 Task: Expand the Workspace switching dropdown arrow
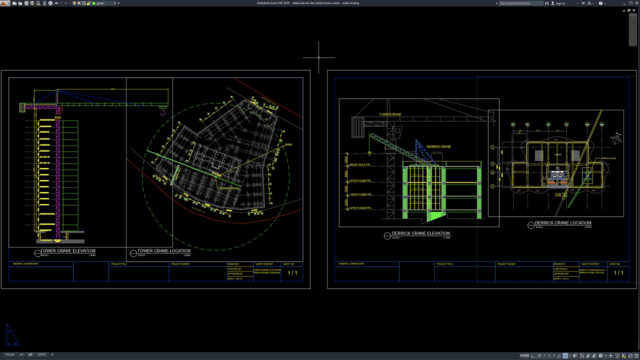(x=606, y=356)
